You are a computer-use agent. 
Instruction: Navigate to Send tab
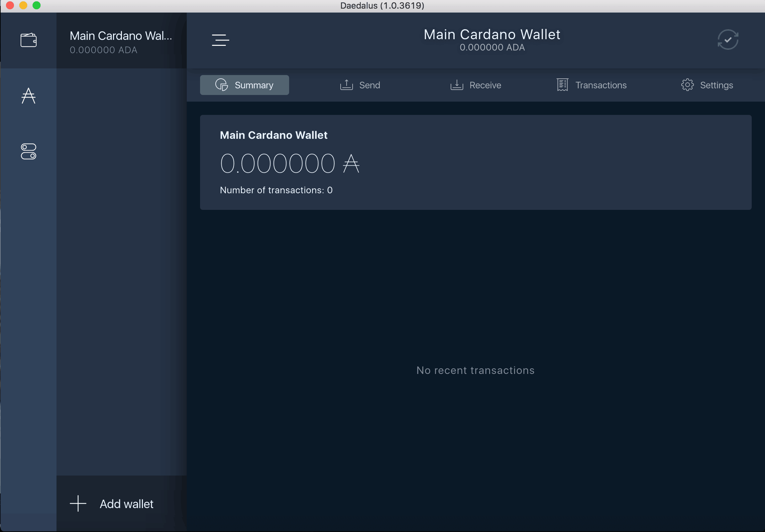click(361, 85)
